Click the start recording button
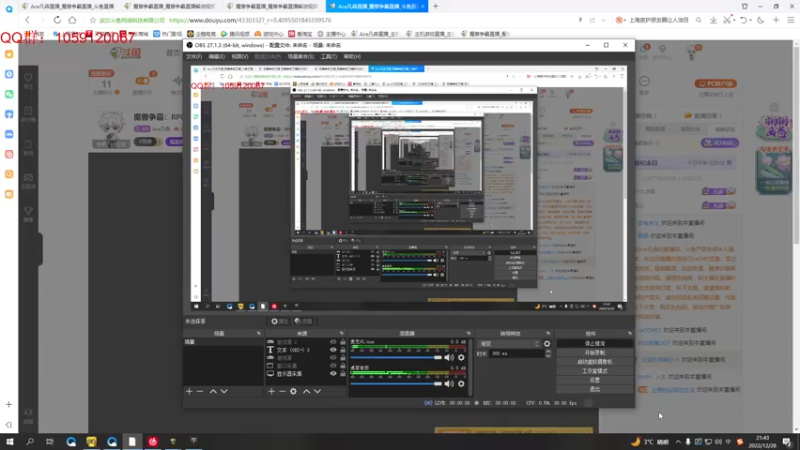The width and height of the screenshot is (800, 450). [x=594, y=353]
